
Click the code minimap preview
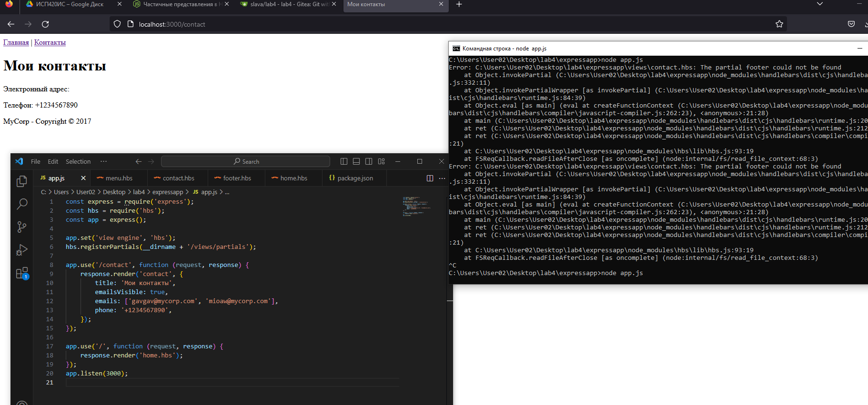[x=416, y=207]
